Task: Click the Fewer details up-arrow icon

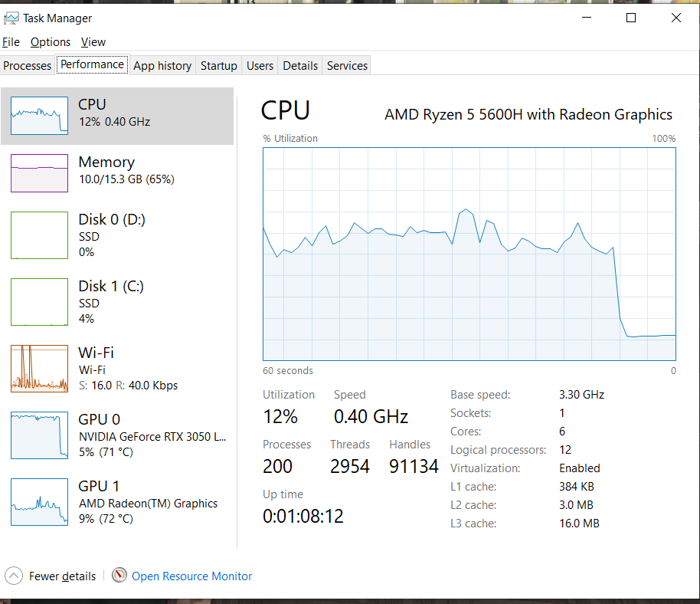Action: pos(14,576)
